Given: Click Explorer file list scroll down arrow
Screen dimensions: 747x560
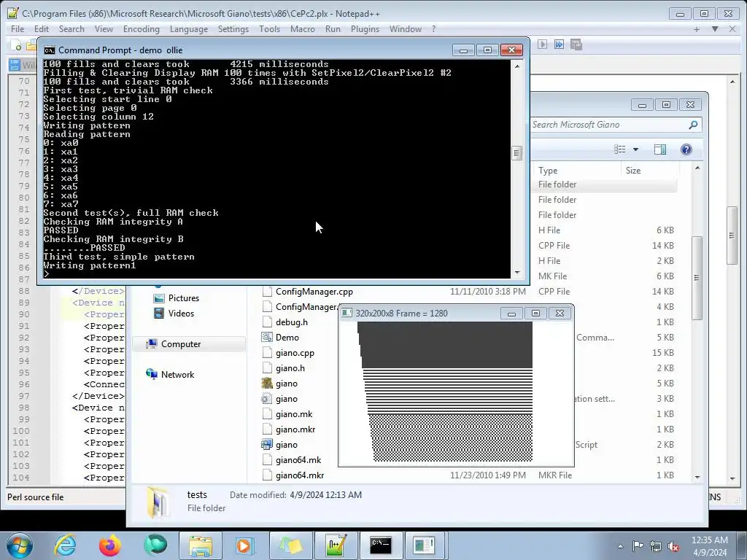Looking at the screenshot, I should point(697,477).
